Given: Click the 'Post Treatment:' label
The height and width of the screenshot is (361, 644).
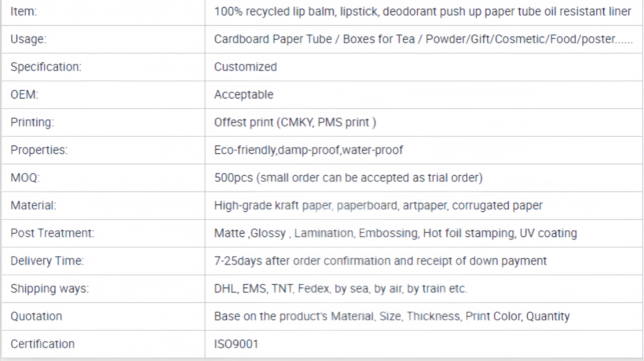Looking at the screenshot, I should click(x=52, y=233).
